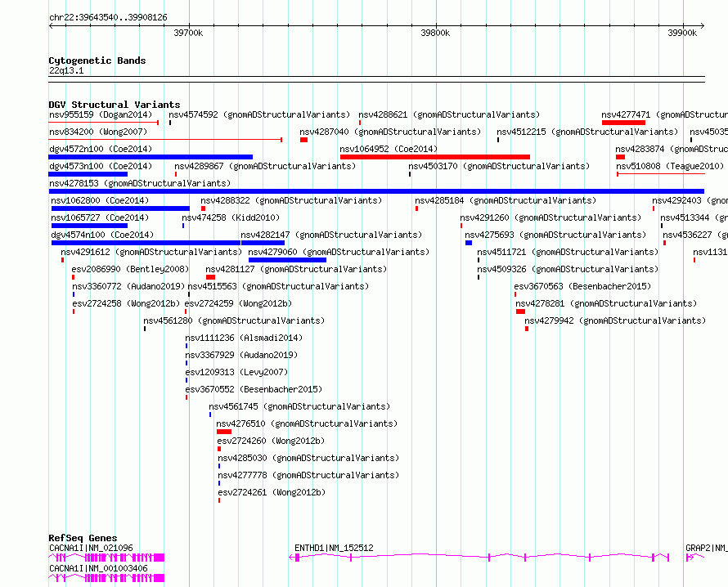Click the nsv1064952 (Coe2014) red bar

point(435,157)
